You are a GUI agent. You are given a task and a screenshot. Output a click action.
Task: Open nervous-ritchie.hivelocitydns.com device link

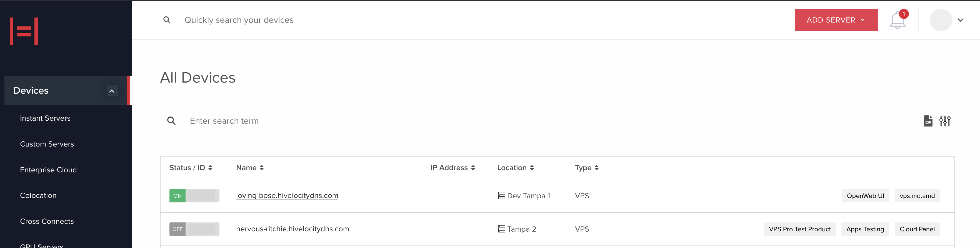pos(292,229)
